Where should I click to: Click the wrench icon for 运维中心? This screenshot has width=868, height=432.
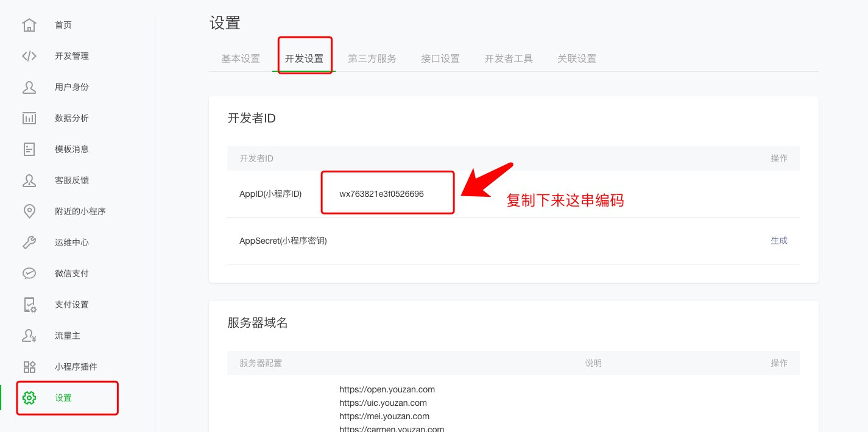[x=29, y=243]
